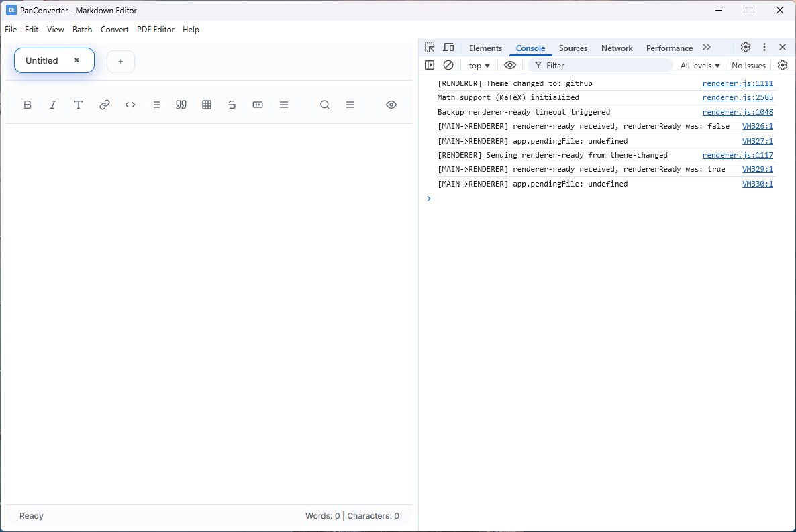The height and width of the screenshot is (532, 796).
Task: Switch to the Console tab in DevTools
Action: click(530, 48)
